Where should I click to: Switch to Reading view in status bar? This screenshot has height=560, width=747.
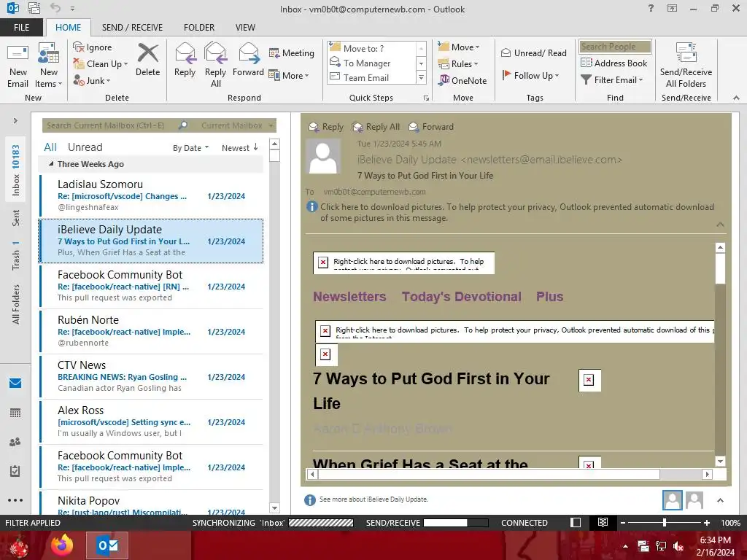click(603, 522)
